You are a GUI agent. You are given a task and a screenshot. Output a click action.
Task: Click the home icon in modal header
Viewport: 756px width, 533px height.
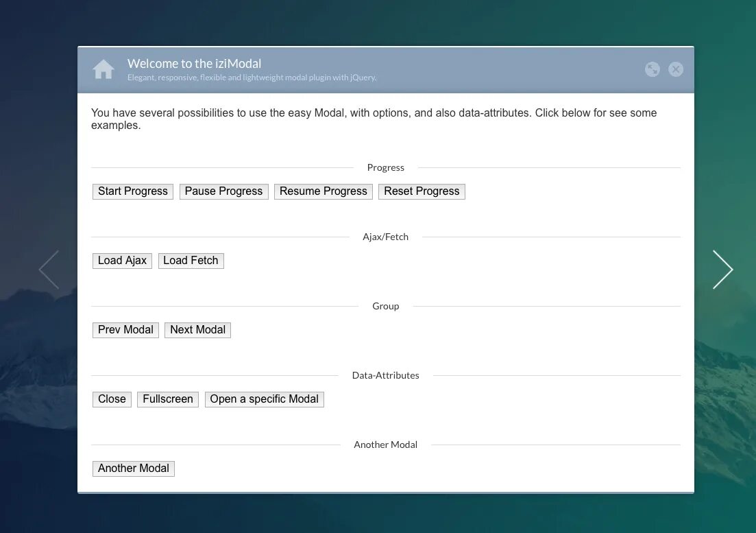point(103,69)
